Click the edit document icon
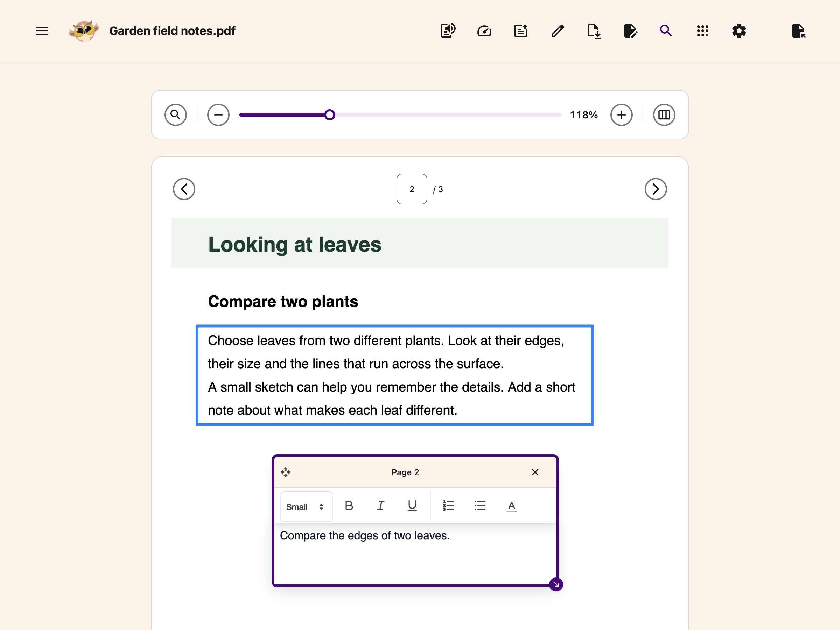The height and width of the screenshot is (630, 840). tap(630, 31)
